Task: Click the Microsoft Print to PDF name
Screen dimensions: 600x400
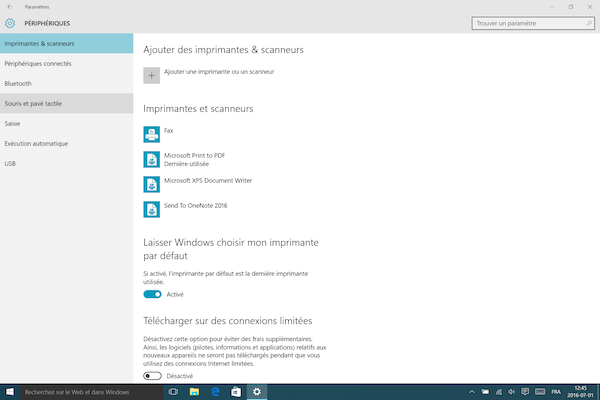Action: click(x=194, y=155)
